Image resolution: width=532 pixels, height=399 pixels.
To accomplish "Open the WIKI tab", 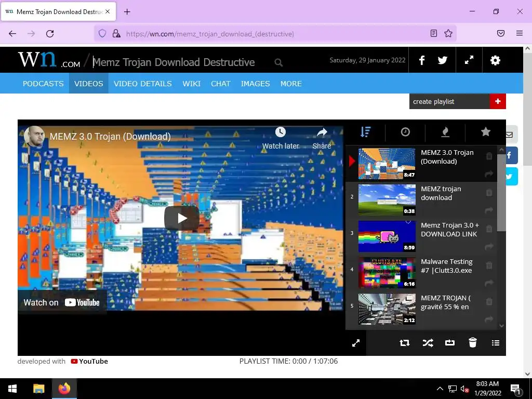I will (191, 84).
